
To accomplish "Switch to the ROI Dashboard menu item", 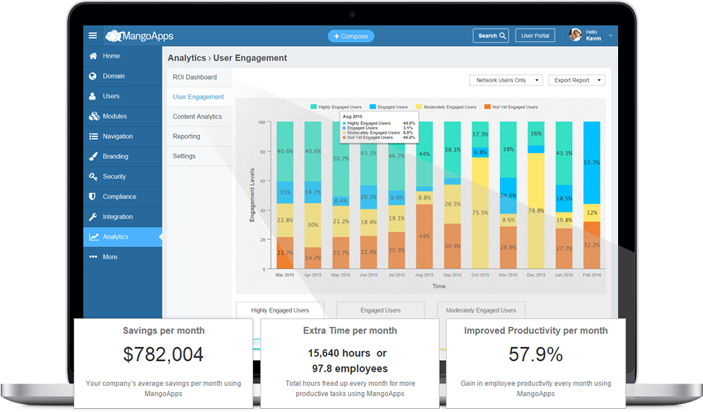I will click(195, 77).
